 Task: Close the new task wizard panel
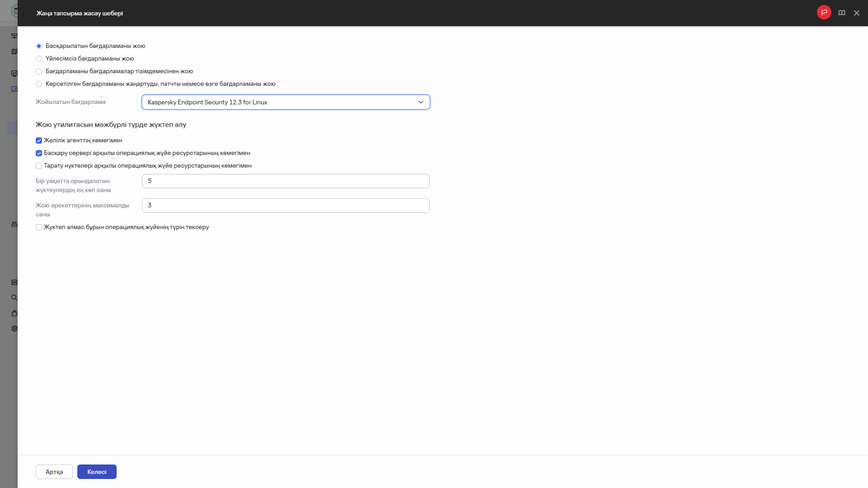point(856,13)
